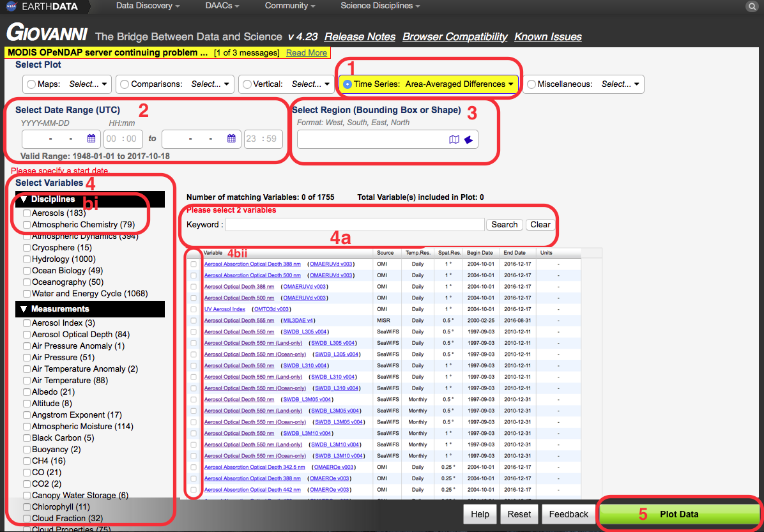
Task: Open the Maps Select dropdown
Action: (88, 84)
